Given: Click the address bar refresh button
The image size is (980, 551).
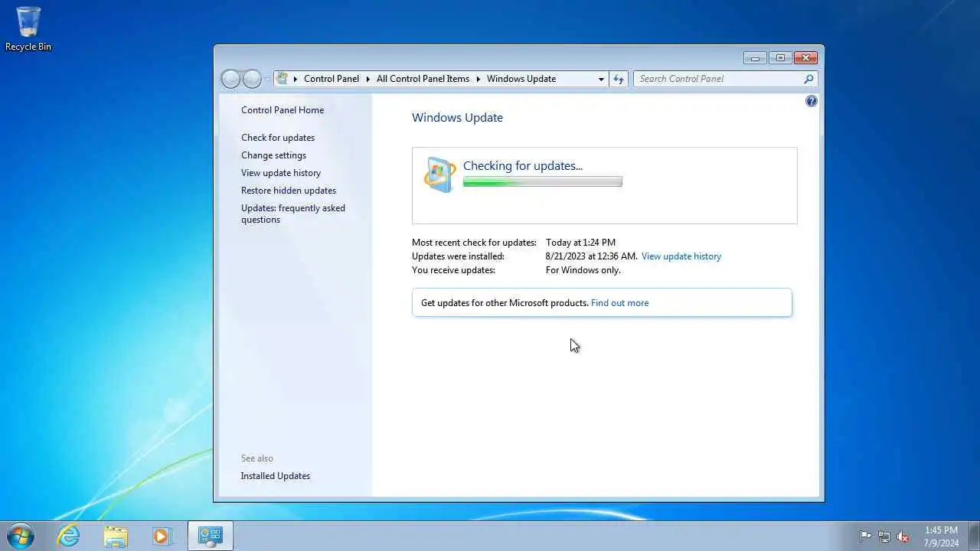Looking at the screenshot, I should tap(619, 79).
